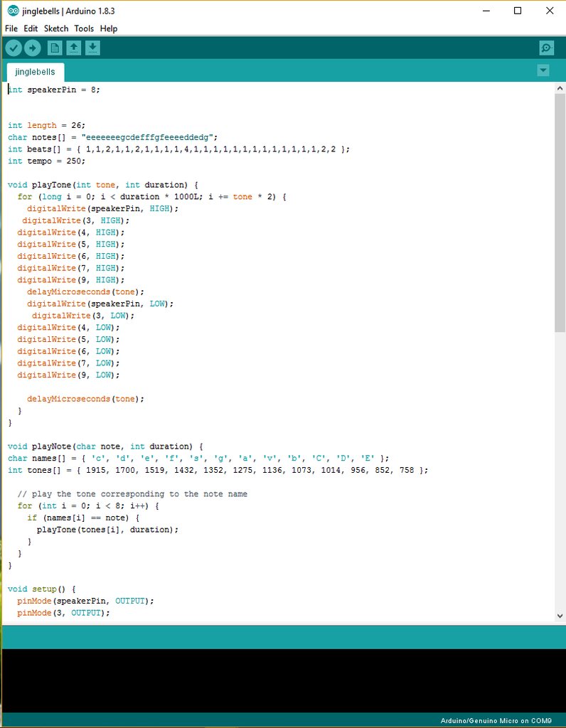Click the vertical scrollbar thumb
This screenshot has height=728, width=566.
point(560,213)
